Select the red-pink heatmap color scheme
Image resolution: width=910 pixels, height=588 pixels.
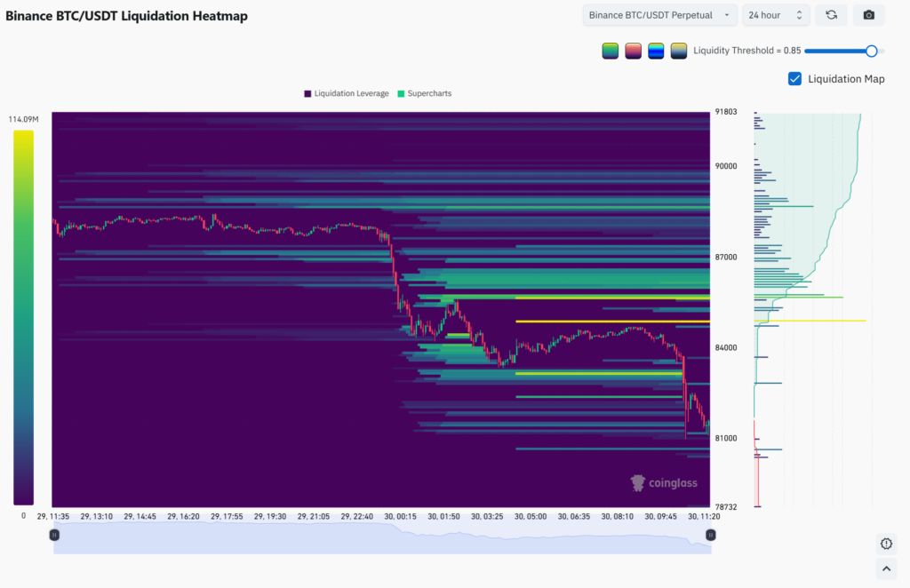click(634, 51)
